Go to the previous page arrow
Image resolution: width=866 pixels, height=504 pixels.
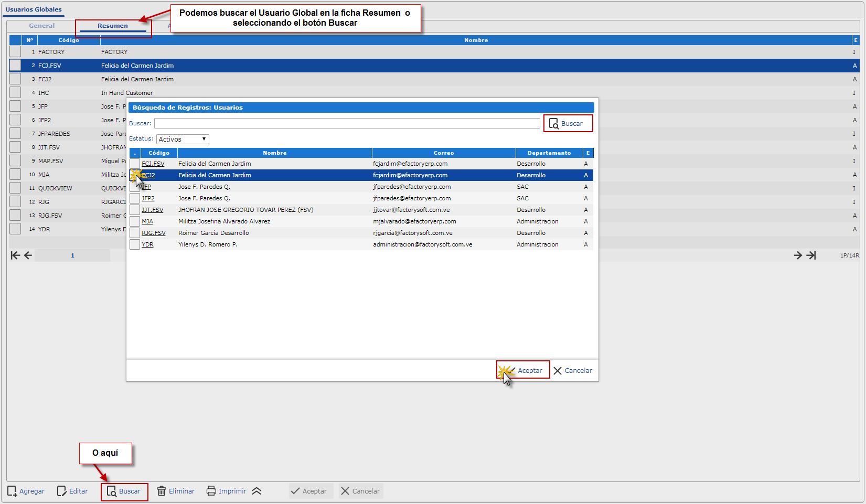[x=28, y=255]
